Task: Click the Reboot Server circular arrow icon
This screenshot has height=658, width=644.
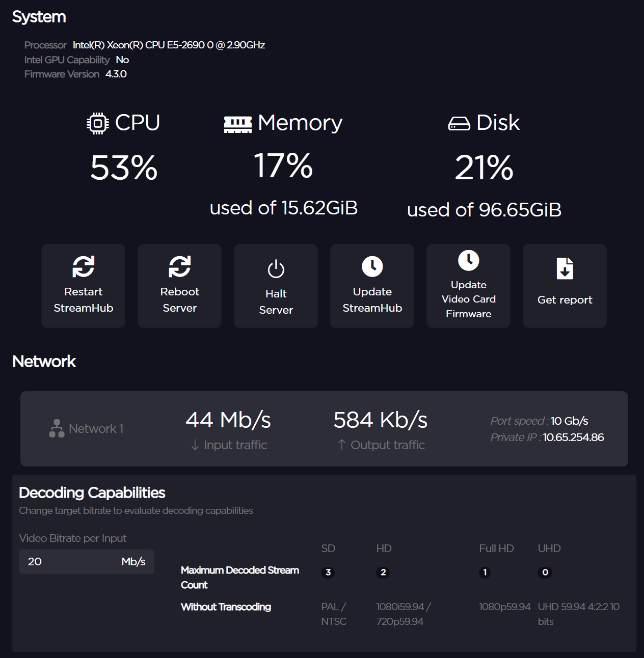Action: pos(179,267)
